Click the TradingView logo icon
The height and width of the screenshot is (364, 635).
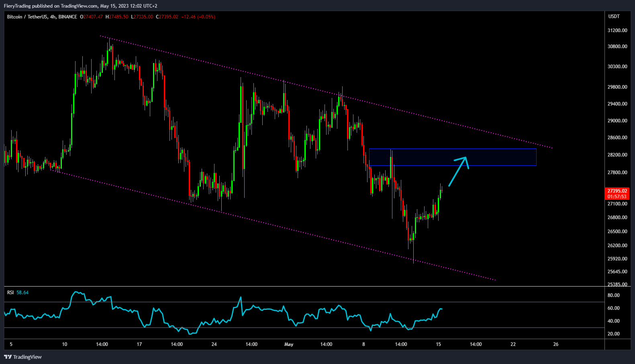pyautogui.click(x=8, y=357)
